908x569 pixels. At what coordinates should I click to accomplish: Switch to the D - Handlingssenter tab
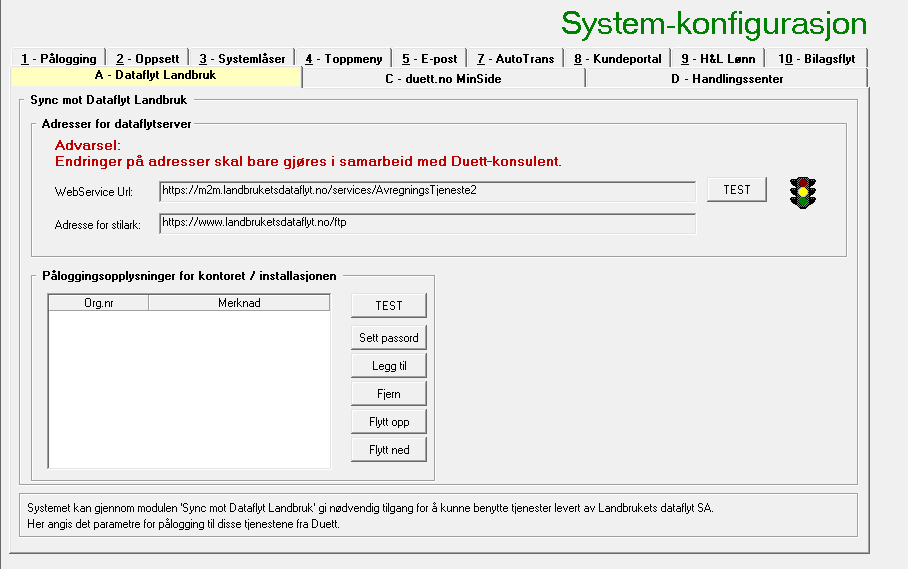click(727, 79)
